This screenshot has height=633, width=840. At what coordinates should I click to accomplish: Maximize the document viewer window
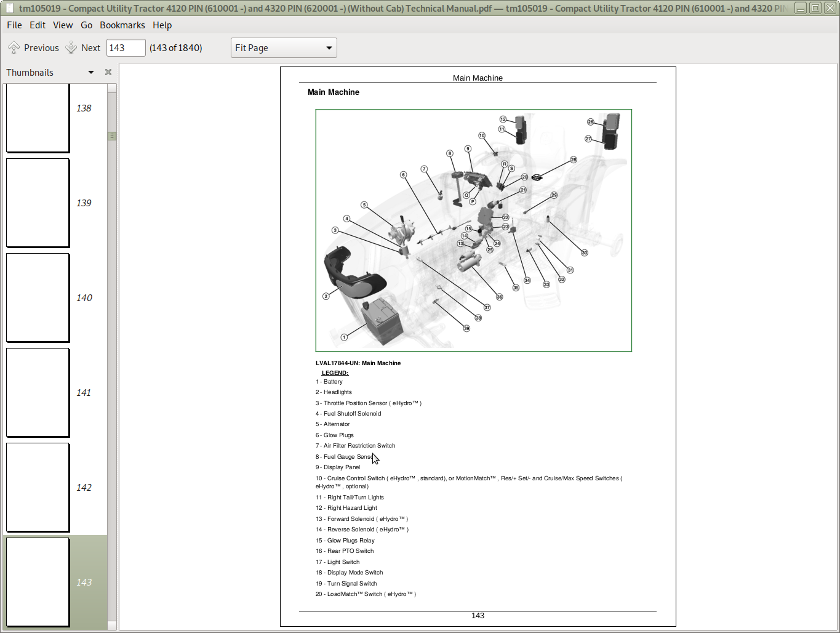[815, 8]
